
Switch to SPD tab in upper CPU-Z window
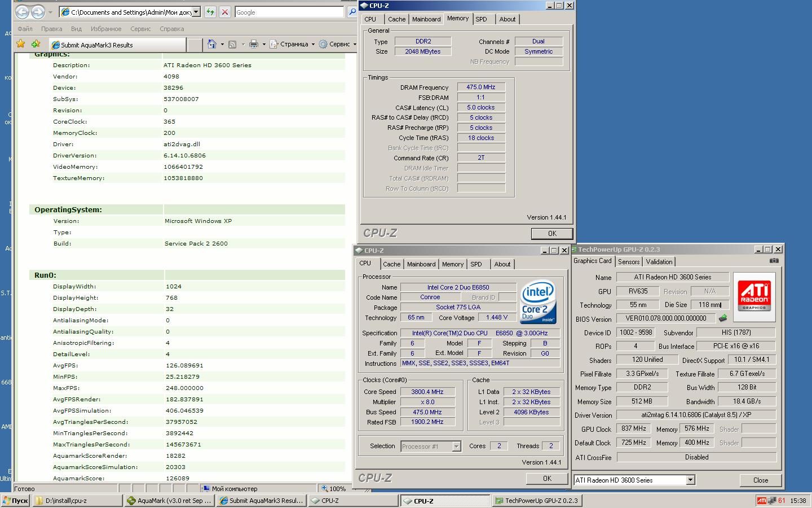481,19
